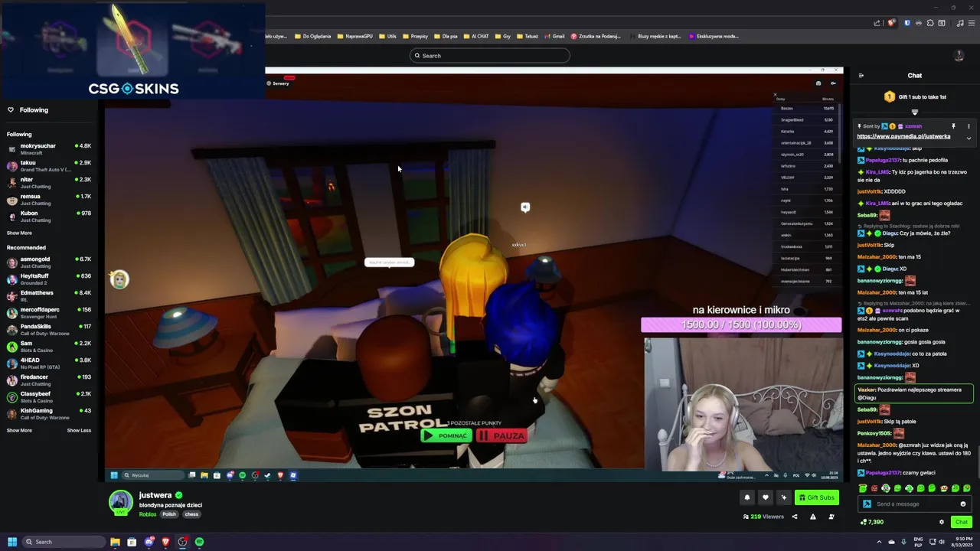The width and height of the screenshot is (980, 551).
Task: Expand recommended list with Show More
Action: (x=19, y=430)
